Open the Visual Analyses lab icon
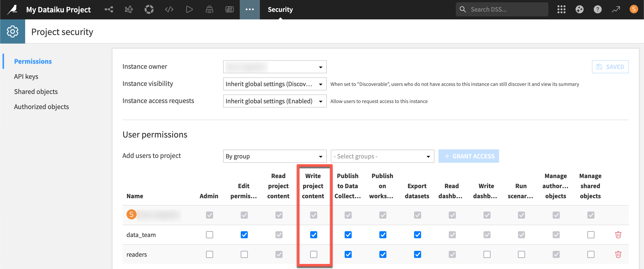The height and width of the screenshot is (269, 644). tap(129, 10)
